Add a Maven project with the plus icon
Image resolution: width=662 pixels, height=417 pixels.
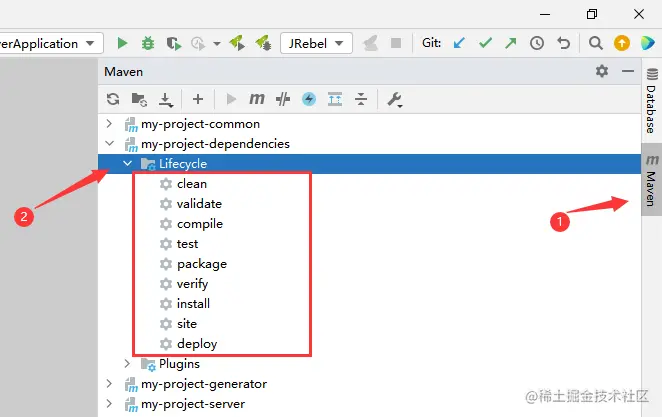click(x=198, y=99)
